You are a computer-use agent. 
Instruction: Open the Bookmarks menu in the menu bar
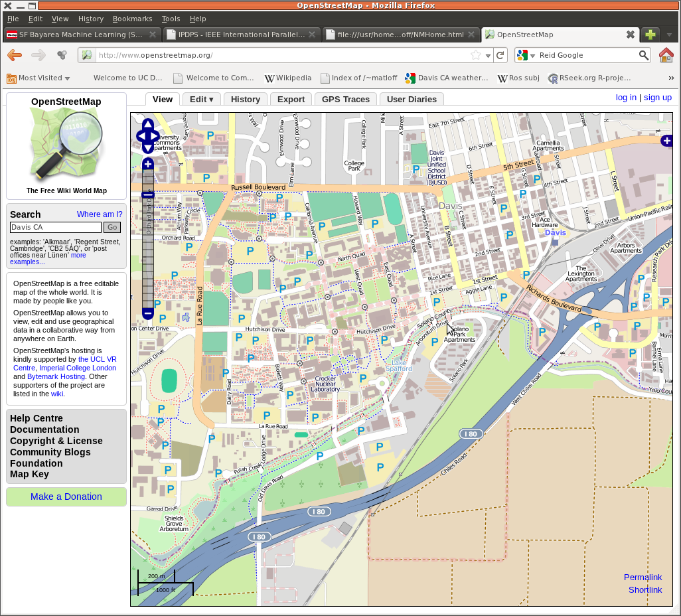point(132,19)
